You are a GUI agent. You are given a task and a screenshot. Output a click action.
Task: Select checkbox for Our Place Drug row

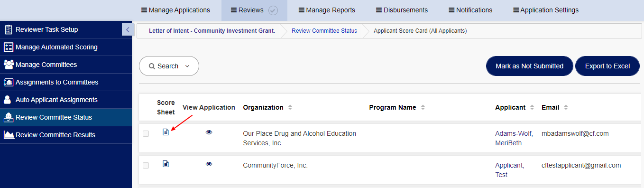pyautogui.click(x=146, y=133)
